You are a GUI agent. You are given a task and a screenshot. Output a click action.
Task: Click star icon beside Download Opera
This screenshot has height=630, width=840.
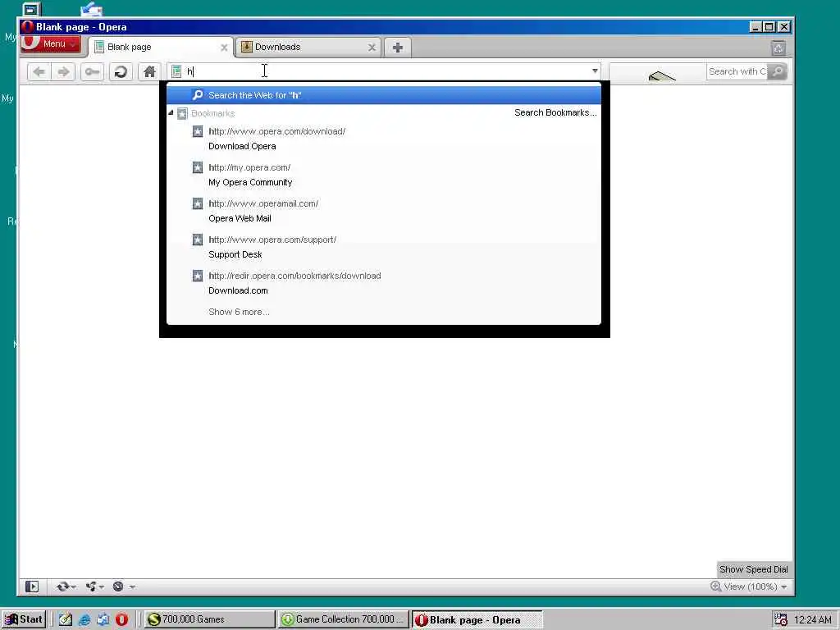(x=198, y=131)
